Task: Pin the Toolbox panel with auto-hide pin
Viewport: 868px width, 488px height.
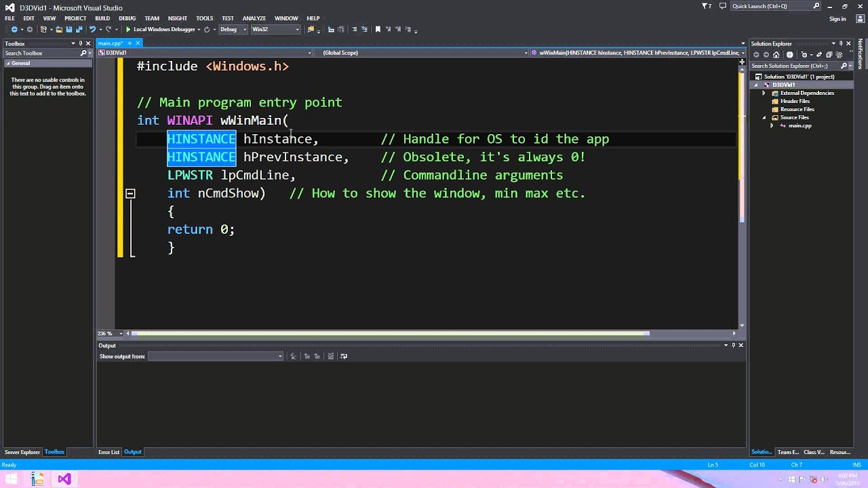Action: (81, 43)
